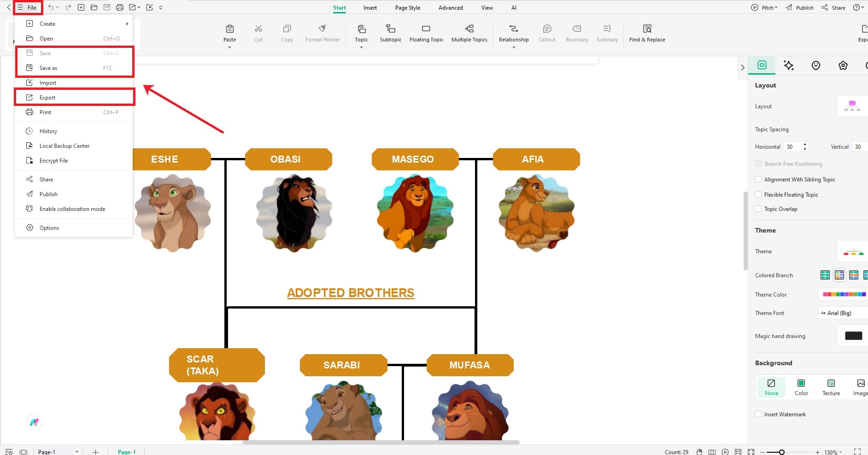Click the printer icon in quick toolbar
The width and height of the screenshot is (868, 455).
pyautogui.click(x=120, y=7)
